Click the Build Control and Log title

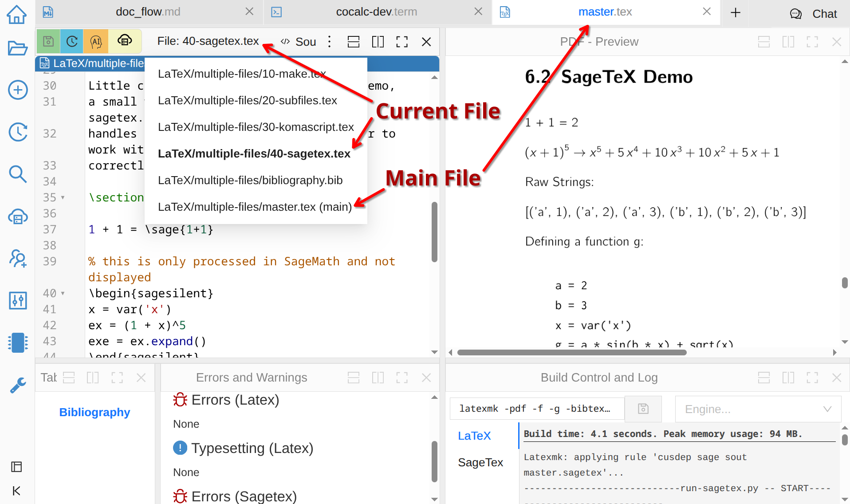pos(599,378)
